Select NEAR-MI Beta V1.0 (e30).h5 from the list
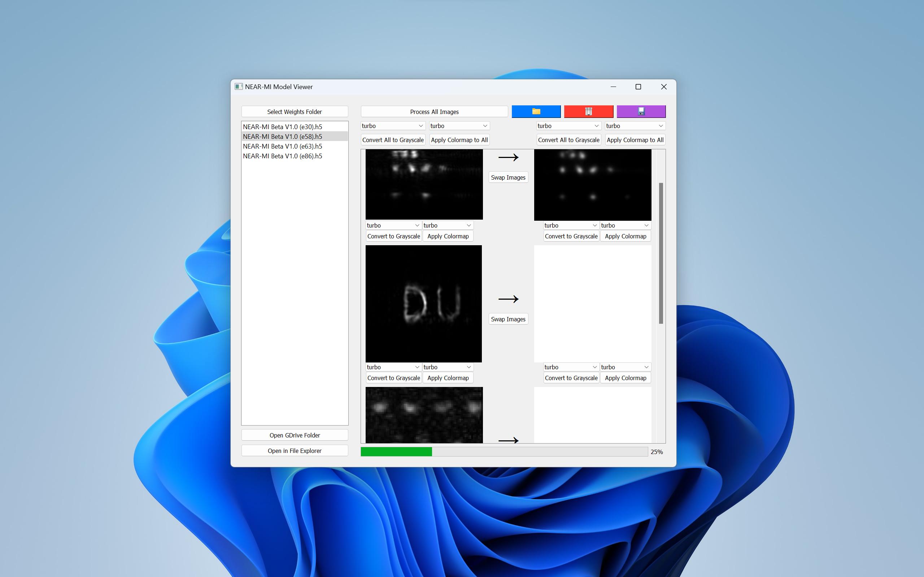The width and height of the screenshot is (924, 577). point(283,126)
